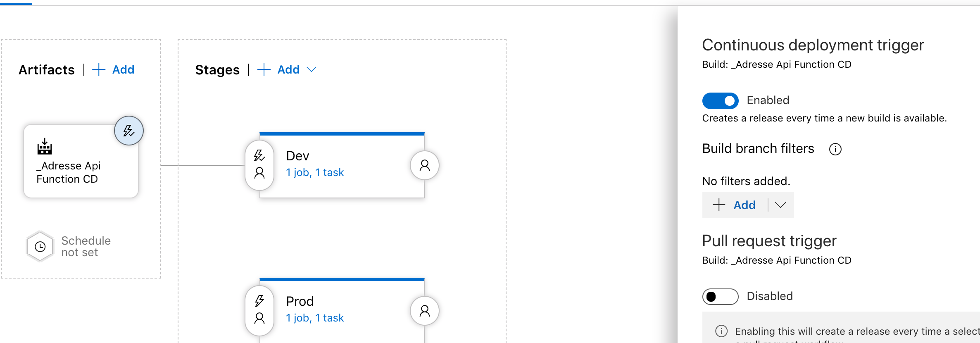
Task: Open Prod stage '1 job, 1 task' link
Action: pos(315,318)
